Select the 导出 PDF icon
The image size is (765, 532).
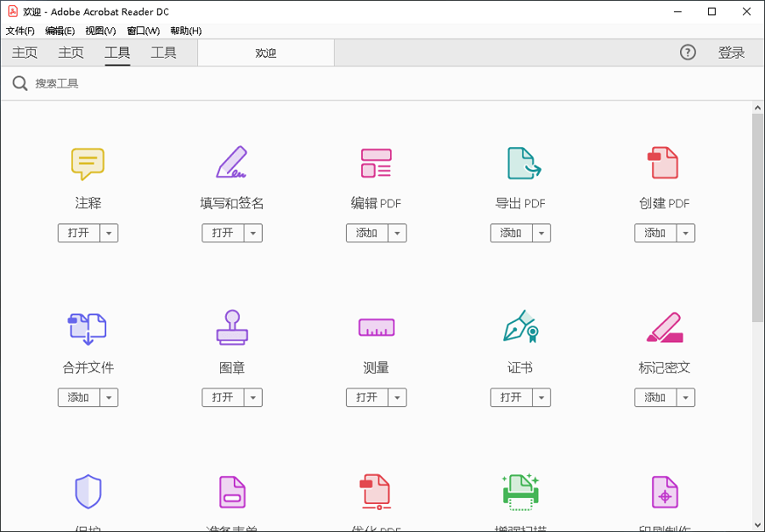pyautogui.click(x=520, y=163)
